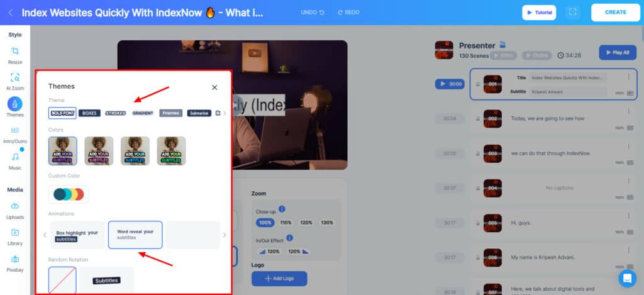The width and height of the screenshot is (644, 295).
Task: Click Play All scenes
Action: (618, 53)
